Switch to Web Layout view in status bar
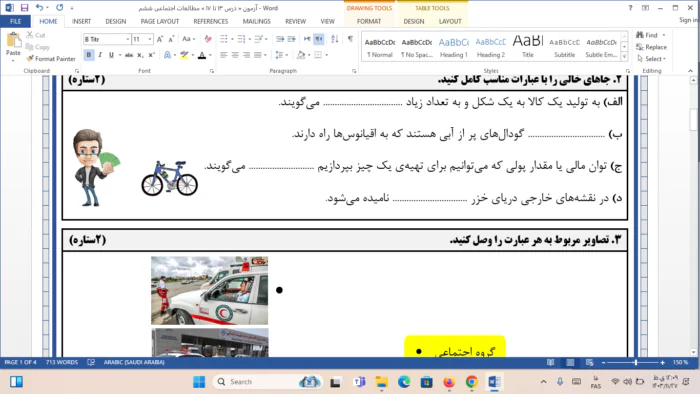 [590, 362]
